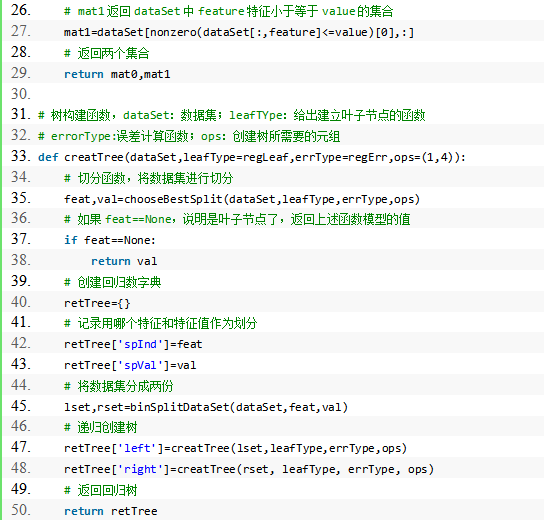Click the 'def creatTree' function definition line
This screenshot has height=522, width=545.
[x=252, y=157]
